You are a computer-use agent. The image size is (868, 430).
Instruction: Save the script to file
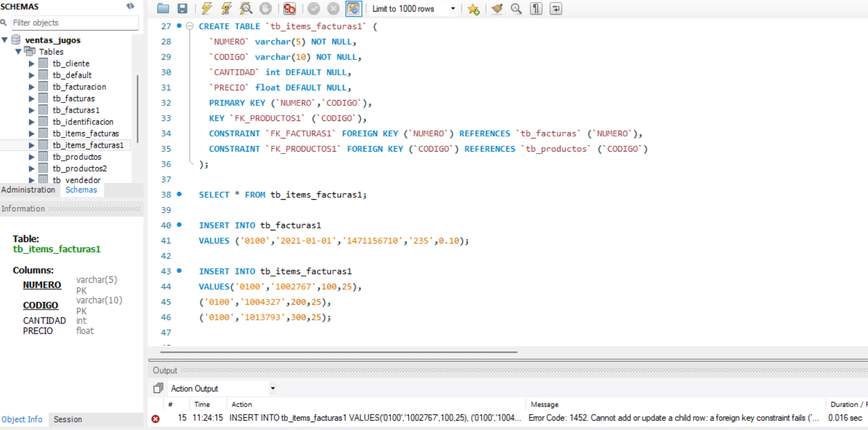point(182,8)
